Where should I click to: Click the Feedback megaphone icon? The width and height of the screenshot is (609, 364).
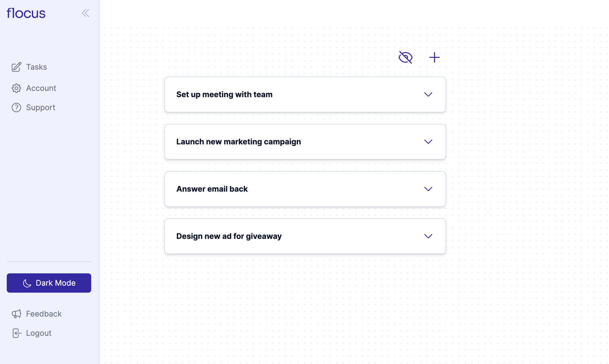pos(16,314)
